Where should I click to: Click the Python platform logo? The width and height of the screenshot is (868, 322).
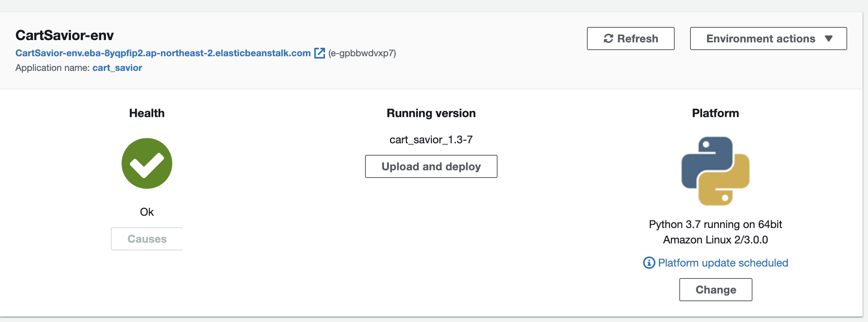pyautogui.click(x=715, y=171)
